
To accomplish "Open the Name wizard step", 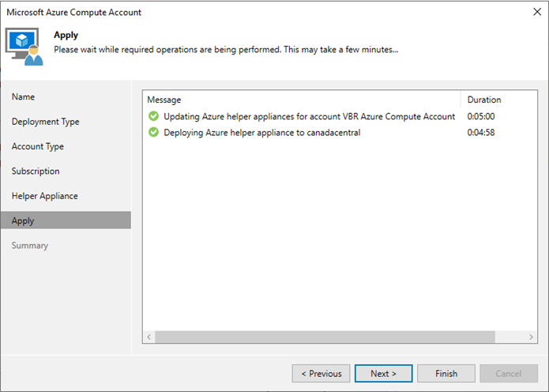I will [23, 96].
